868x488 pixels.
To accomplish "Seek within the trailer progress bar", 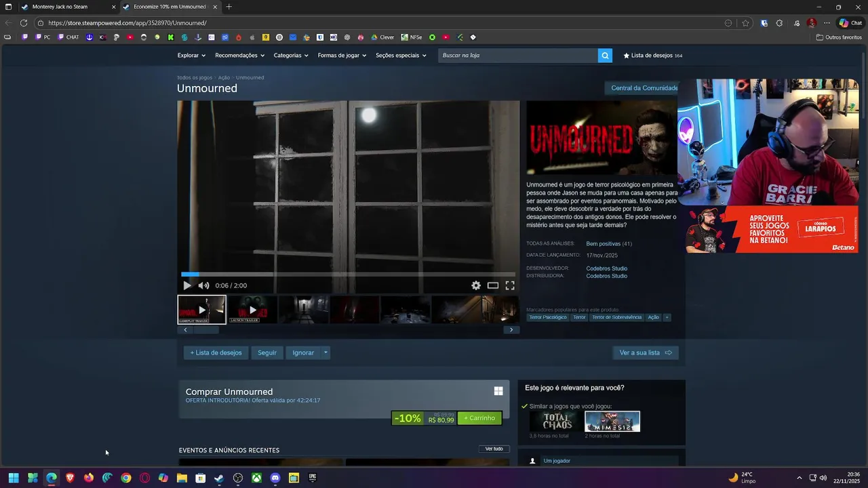I will 349,274.
